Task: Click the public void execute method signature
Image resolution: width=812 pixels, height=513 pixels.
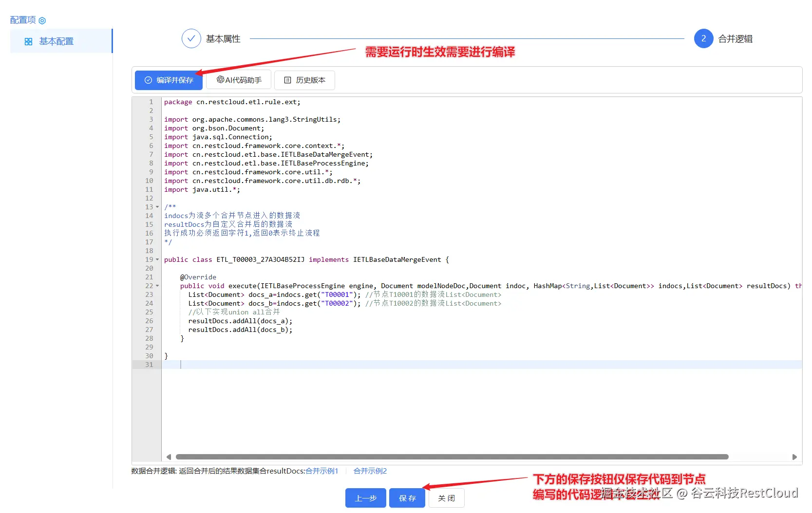Action: click(x=491, y=286)
